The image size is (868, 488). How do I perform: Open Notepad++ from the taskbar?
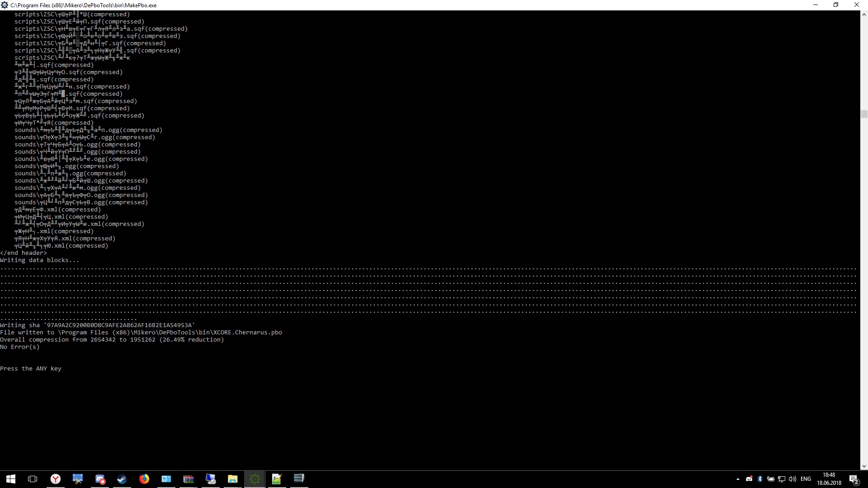[277, 479]
